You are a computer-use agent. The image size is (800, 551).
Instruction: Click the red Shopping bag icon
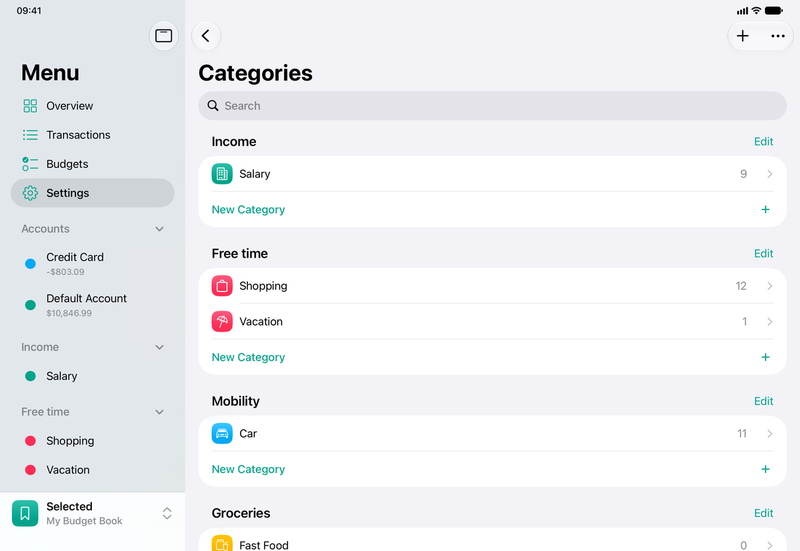pos(222,286)
